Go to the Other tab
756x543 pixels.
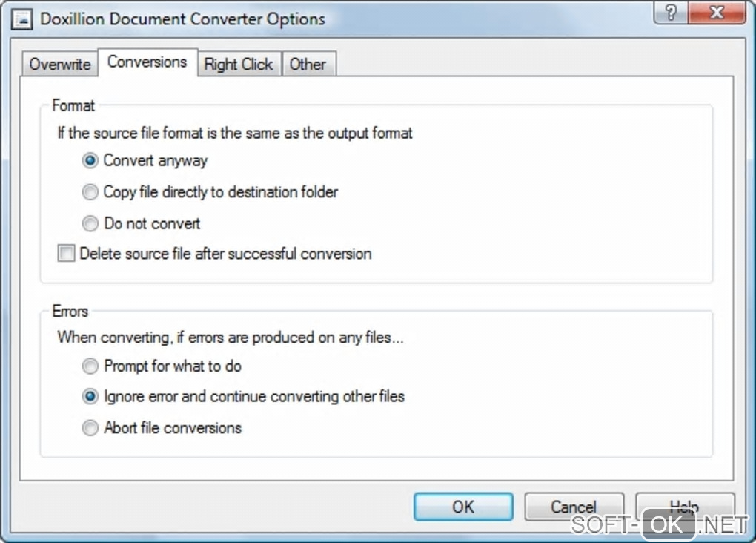[x=308, y=65]
